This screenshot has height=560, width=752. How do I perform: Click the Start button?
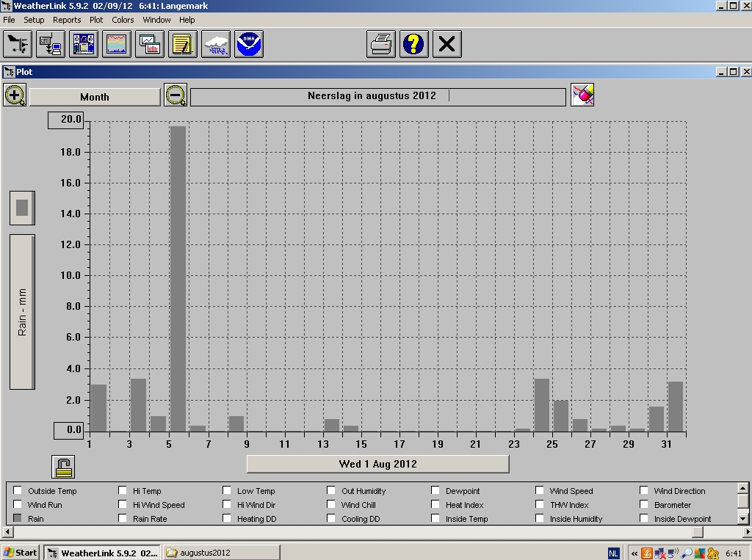point(21,553)
